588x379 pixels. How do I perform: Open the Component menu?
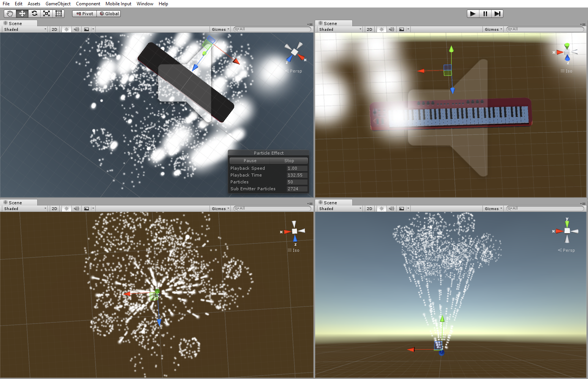pyautogui.click(x=88, y=4)
